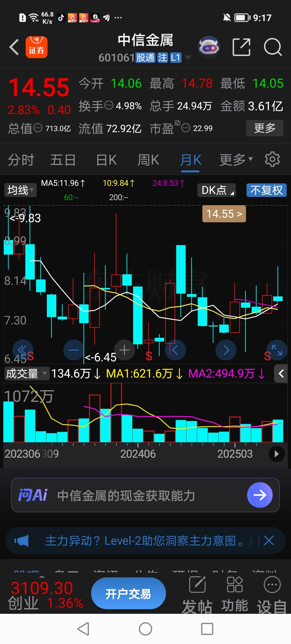Tap the 换手 info icon
This screenshot has height=644, width=291.
coord(109,105)
